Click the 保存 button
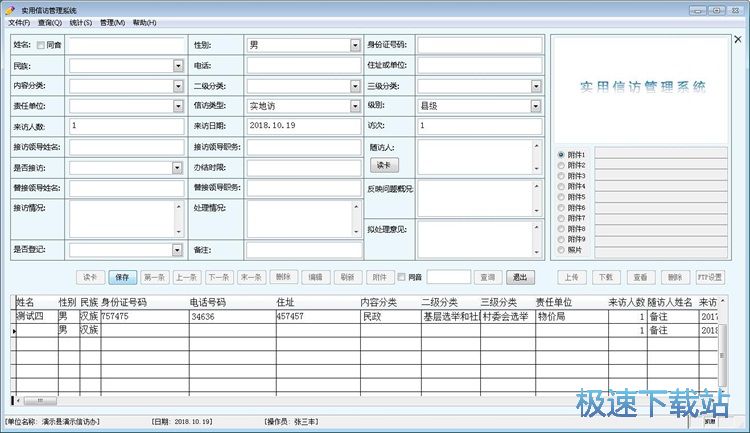 click(x=122, y=277)
